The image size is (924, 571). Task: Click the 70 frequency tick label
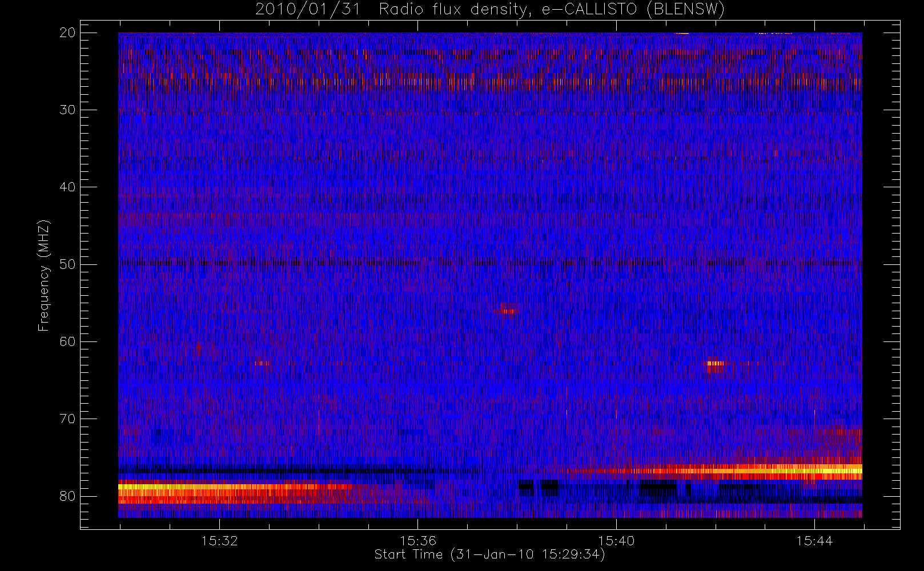click(x=68, y=419)
